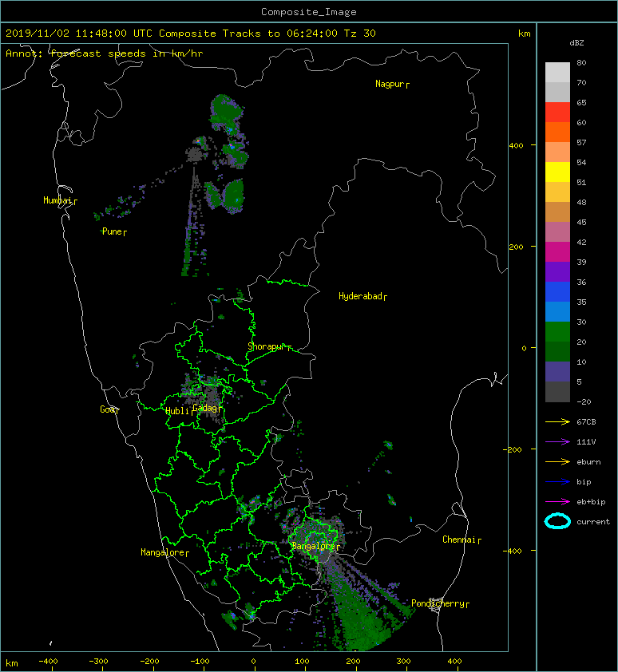Image resolution: width=618 pixels, height=672 pixels.
Task: Select the Pune city label
Action: pyautogui.click(x=113, y=231)
